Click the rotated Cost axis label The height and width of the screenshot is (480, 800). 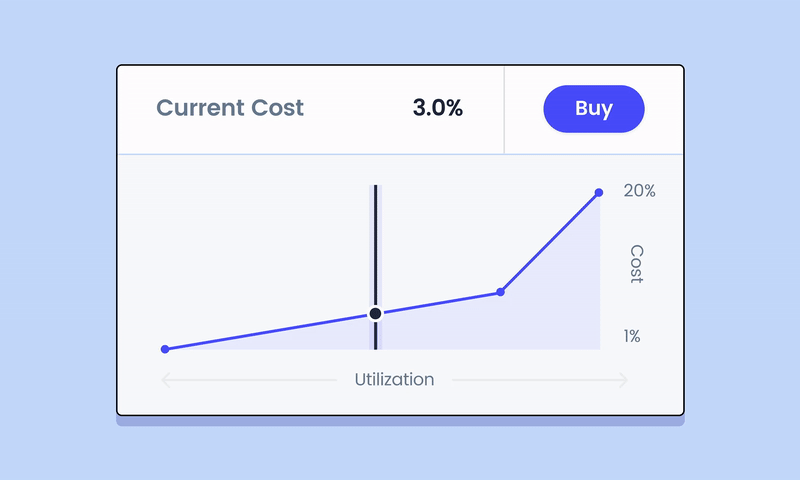tap(637, 264)
